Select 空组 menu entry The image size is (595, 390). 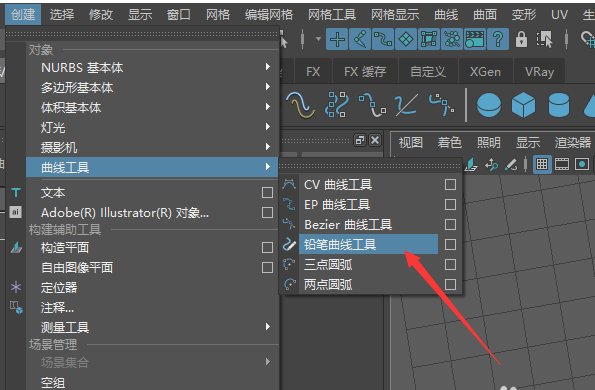[x=53, y=382]
